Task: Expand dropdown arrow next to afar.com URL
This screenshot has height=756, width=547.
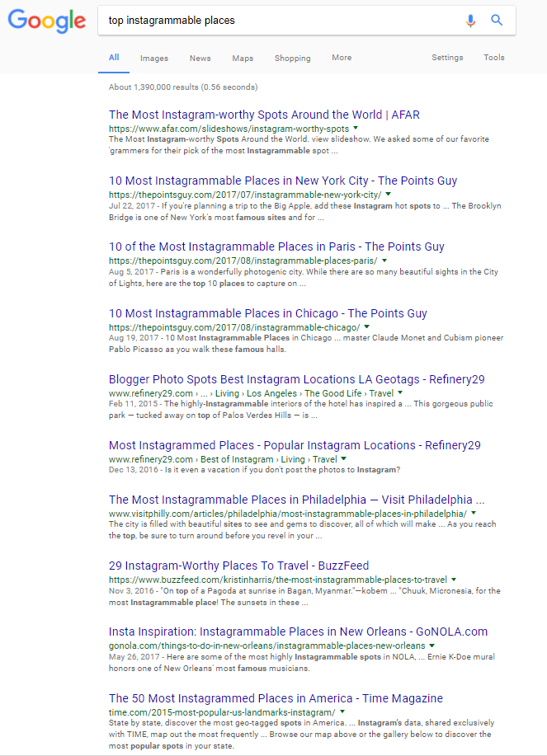Action: pos(356,129)
